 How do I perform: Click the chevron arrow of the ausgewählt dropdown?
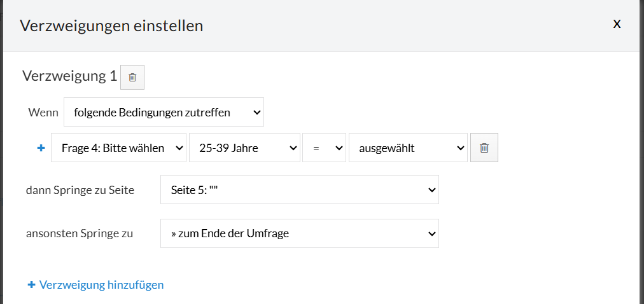tap(460, 148)
